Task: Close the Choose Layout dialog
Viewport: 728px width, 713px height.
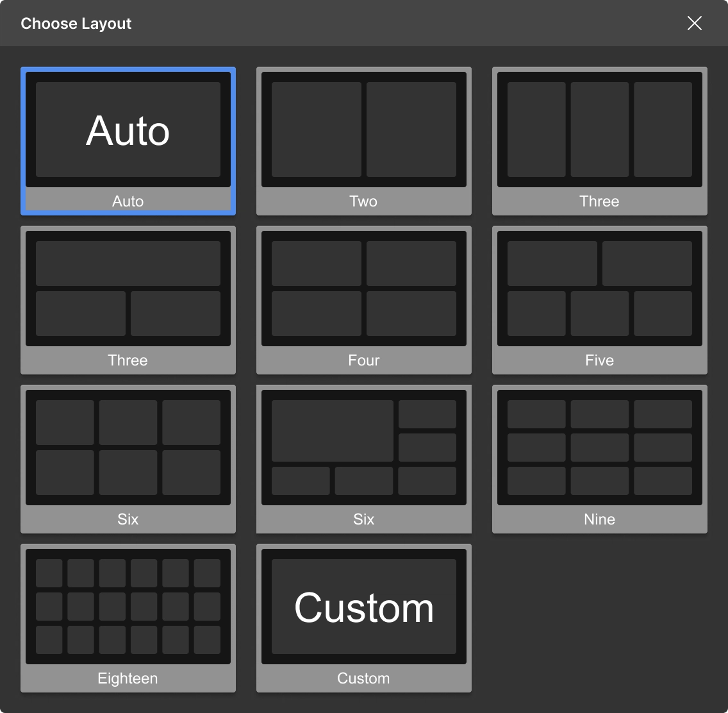Action: (x=694, y=24)
